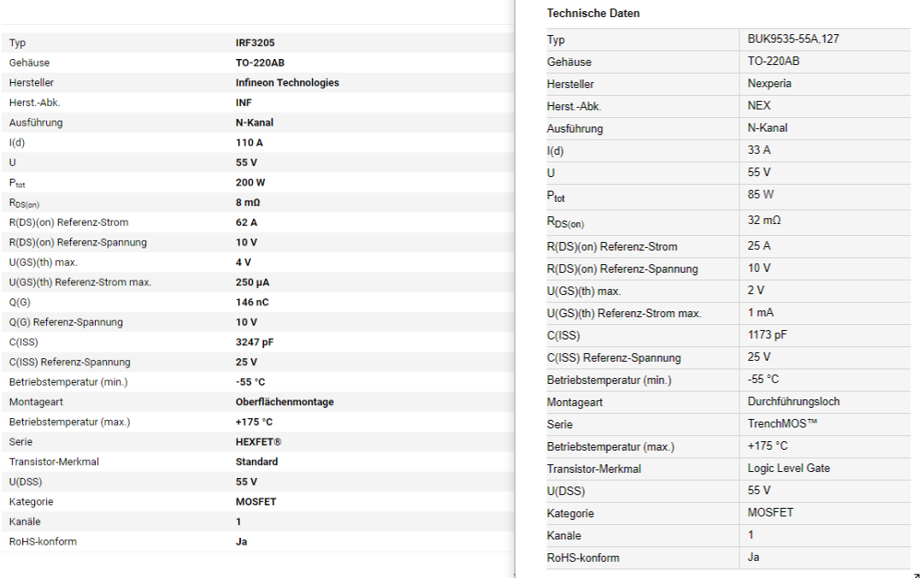Select '4 V' U(GS)(th) max. value
The height and width of the screenshot is (578, 924).
tap(243, 262)
